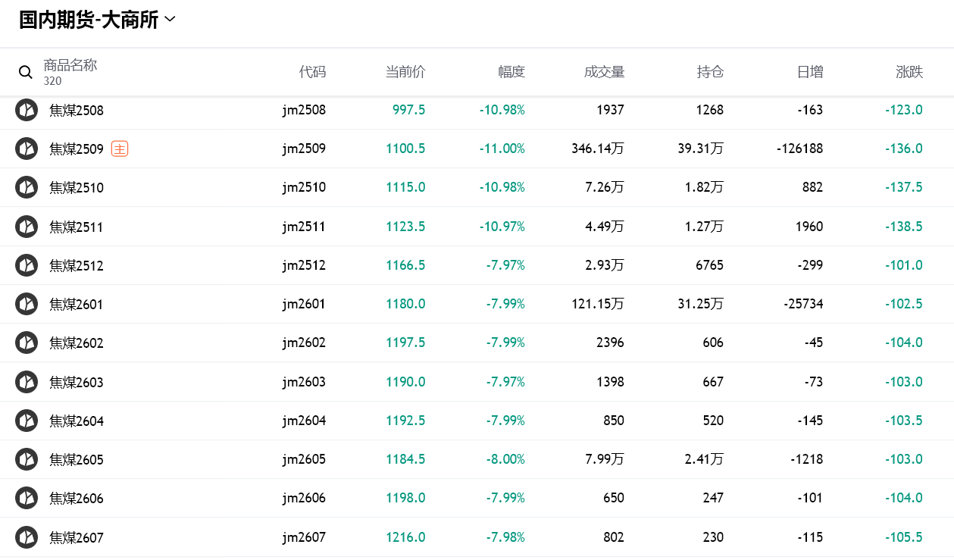Click the item count 320 under 商品名称
The width and height of the screenshot is (954, 560).
point(52,81)
